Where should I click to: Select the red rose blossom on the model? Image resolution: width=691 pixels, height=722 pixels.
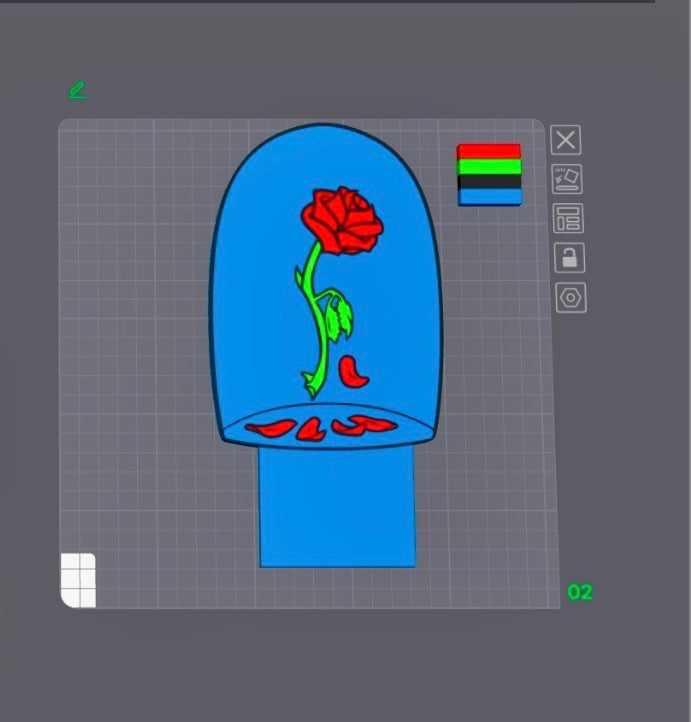click(342, 219)
